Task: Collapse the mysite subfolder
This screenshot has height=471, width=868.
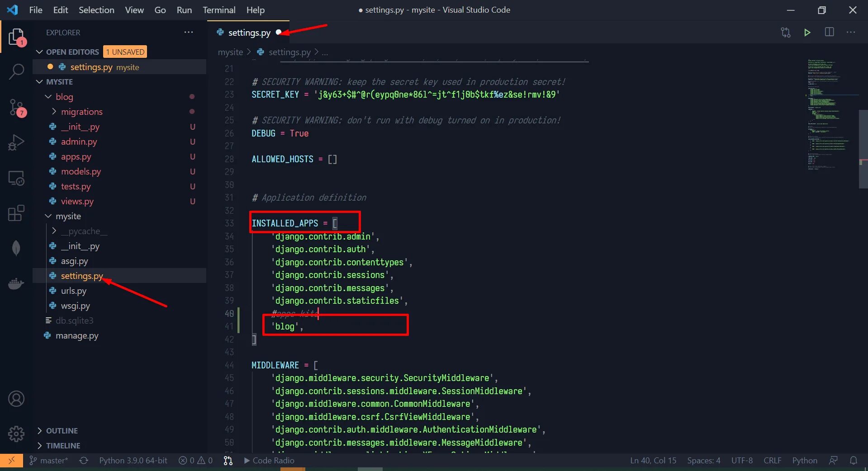Action: (x=48, y=216)
